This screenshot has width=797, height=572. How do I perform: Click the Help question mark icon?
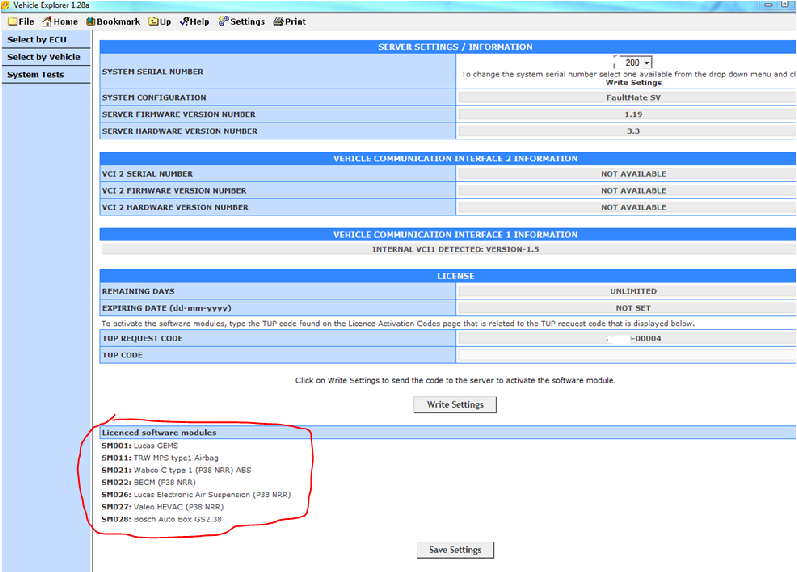(x=184, y=21)
